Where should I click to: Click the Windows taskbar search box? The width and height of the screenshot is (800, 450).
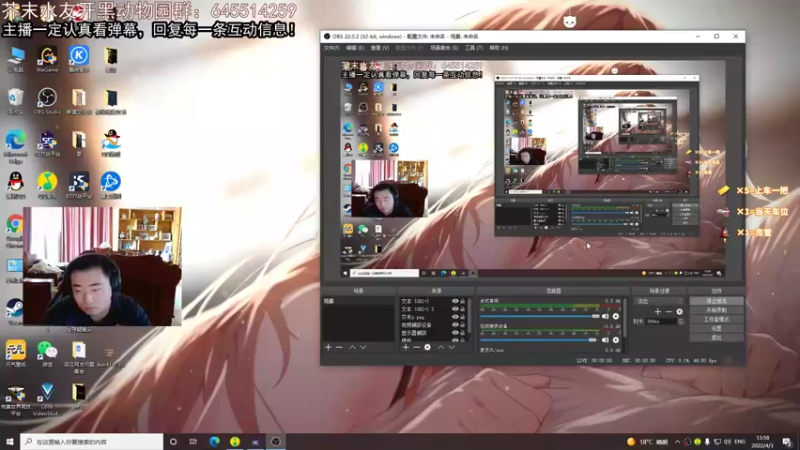coord(92,442)
